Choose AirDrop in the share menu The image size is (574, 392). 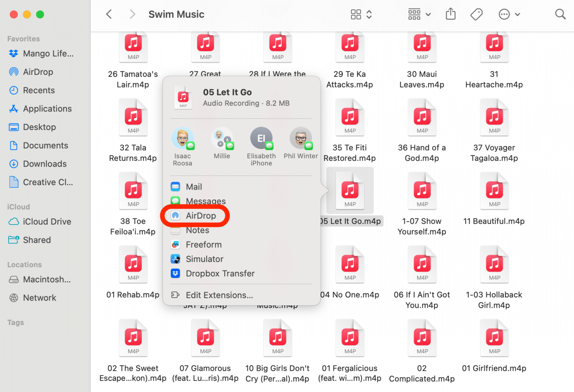coord(201,216)
